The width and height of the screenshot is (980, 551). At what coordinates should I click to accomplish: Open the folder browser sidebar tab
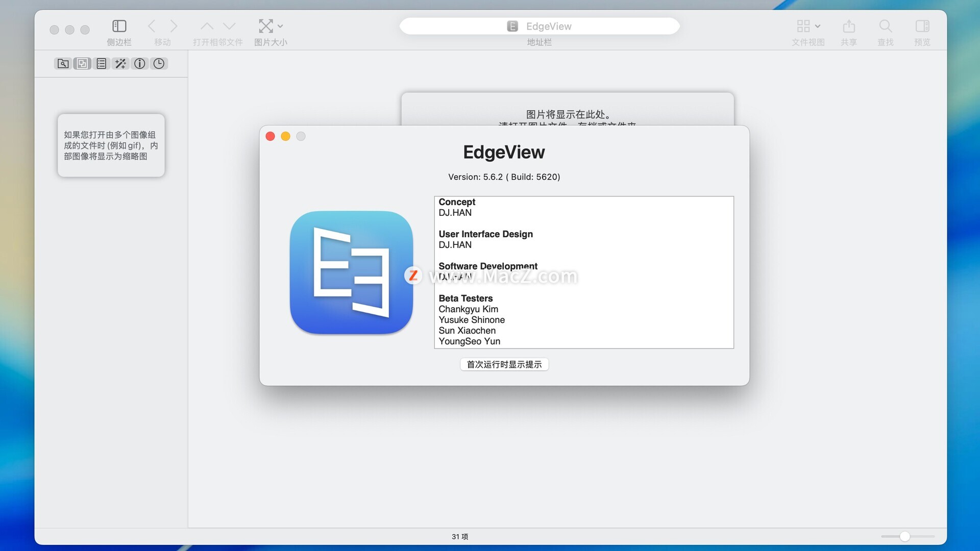pyautogui.click(x=63, y=64)
